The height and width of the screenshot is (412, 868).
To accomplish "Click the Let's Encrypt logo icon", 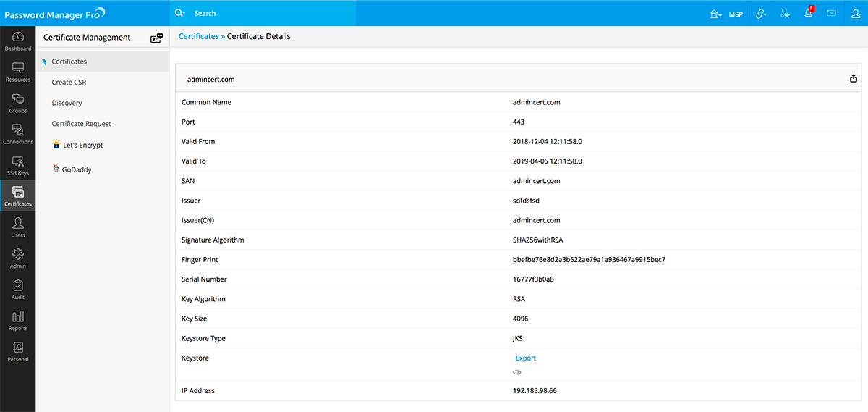I will point(56,144).
